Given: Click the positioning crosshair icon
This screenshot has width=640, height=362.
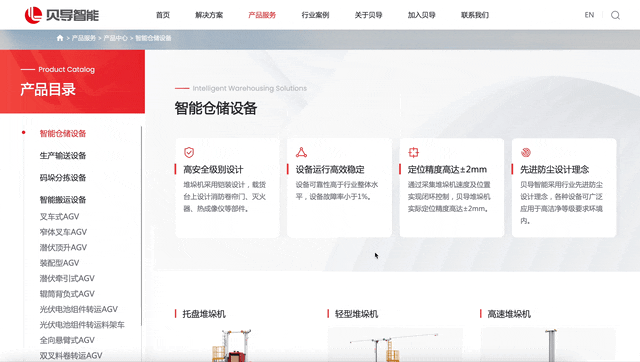Looking at the screenshot, I should coord(413,152).
